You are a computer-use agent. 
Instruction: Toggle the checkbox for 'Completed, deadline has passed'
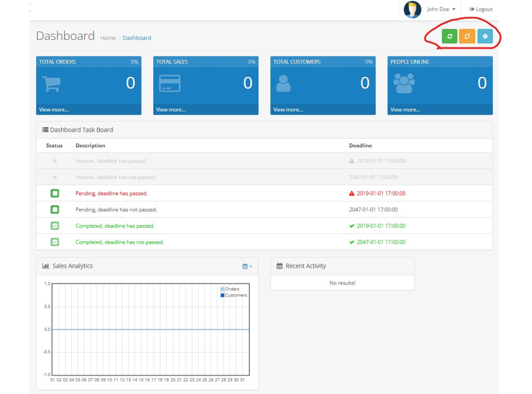point(55,225)
